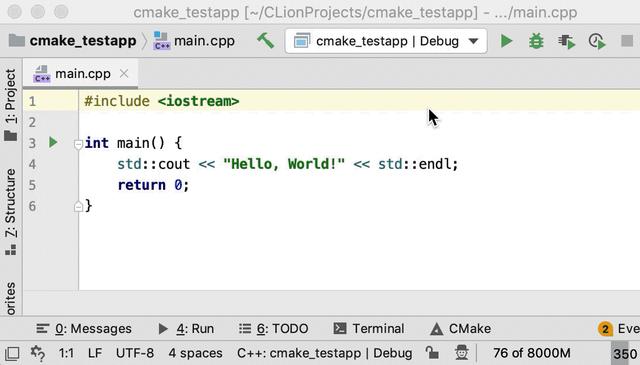Click fold end marker at line 6
This screenshot has width=640, height=365.
78,207
